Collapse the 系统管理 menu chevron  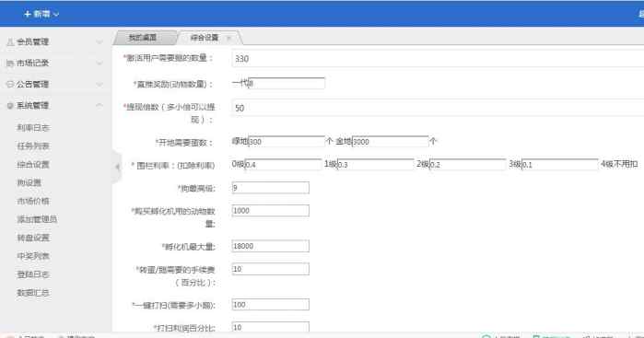[100, 106]
